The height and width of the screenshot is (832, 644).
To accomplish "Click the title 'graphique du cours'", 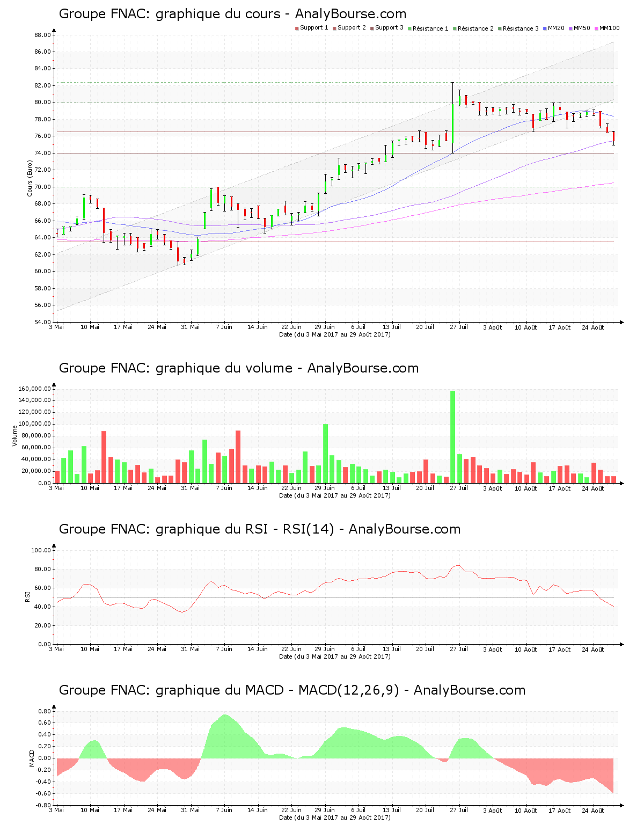I will 218,14.
